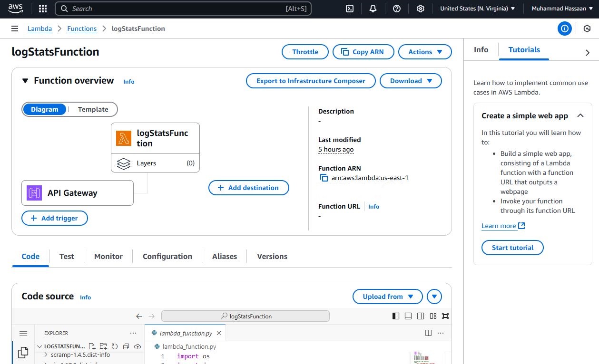Switch to the Test tab

67,256
